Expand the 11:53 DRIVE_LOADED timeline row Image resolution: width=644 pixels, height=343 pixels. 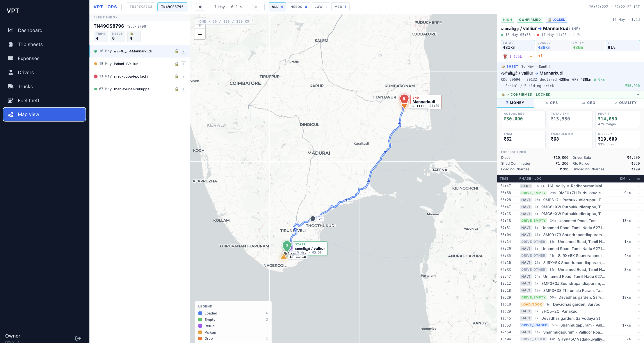point(570,325)
